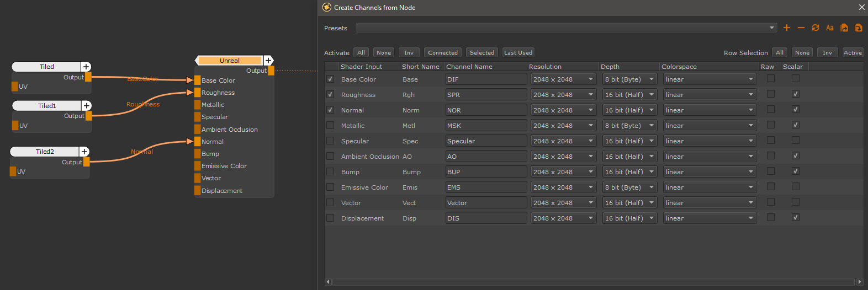Image resolution: width=868 pixels, height=290 pixels.
Task: Open the Presets dropdown
Action: (x=566, y=28)
